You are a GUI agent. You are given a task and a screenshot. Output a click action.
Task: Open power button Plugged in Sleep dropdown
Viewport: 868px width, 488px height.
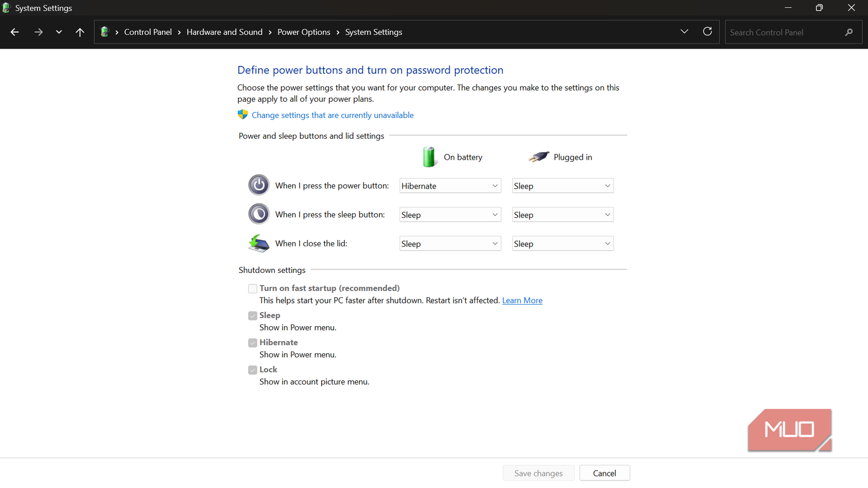pyautogui.click(x=562, y=186)
